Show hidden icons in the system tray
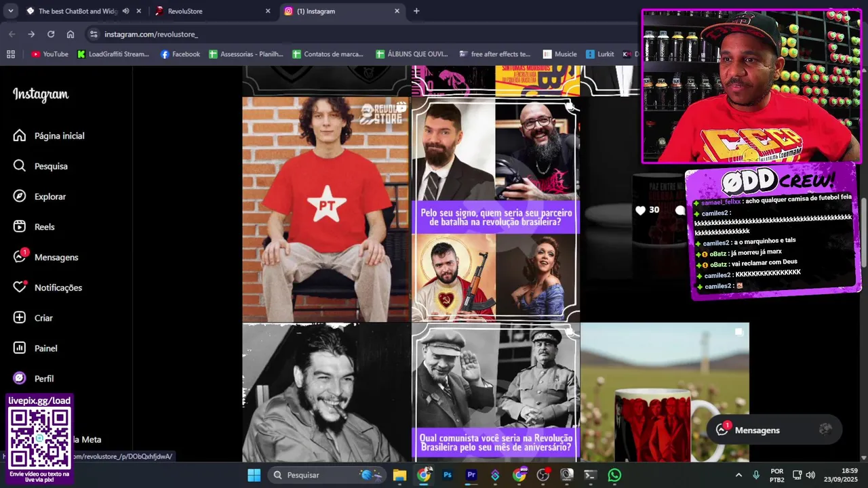The width and height of the screenshot is (868, 488). pyautogui.click(x=738, y=475)
